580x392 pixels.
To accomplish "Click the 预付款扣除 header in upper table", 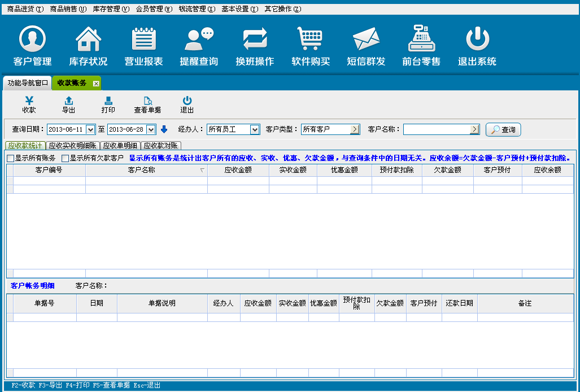I will 397,170.
